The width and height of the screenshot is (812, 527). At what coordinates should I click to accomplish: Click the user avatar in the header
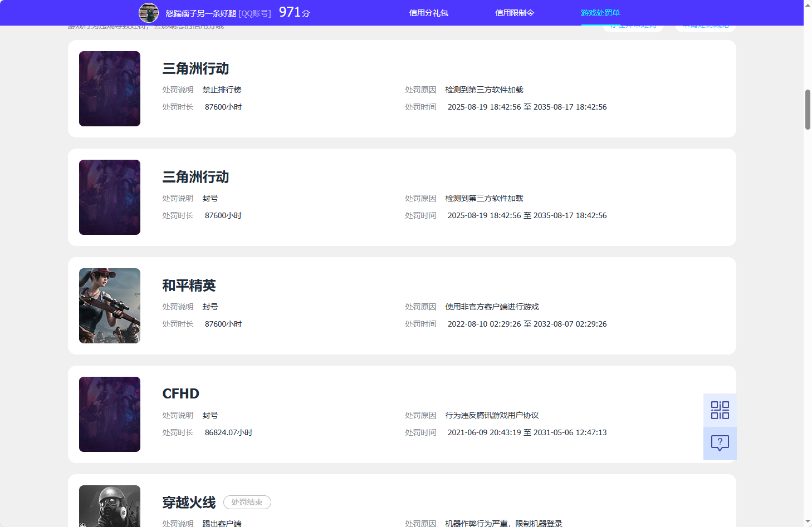tap(149, 13)
